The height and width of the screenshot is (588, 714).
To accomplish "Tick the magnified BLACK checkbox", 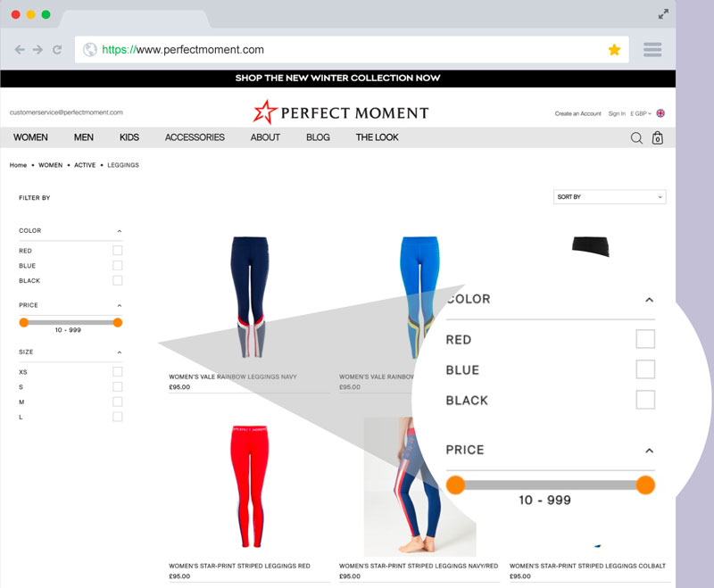I will click(x=645, y=400).
